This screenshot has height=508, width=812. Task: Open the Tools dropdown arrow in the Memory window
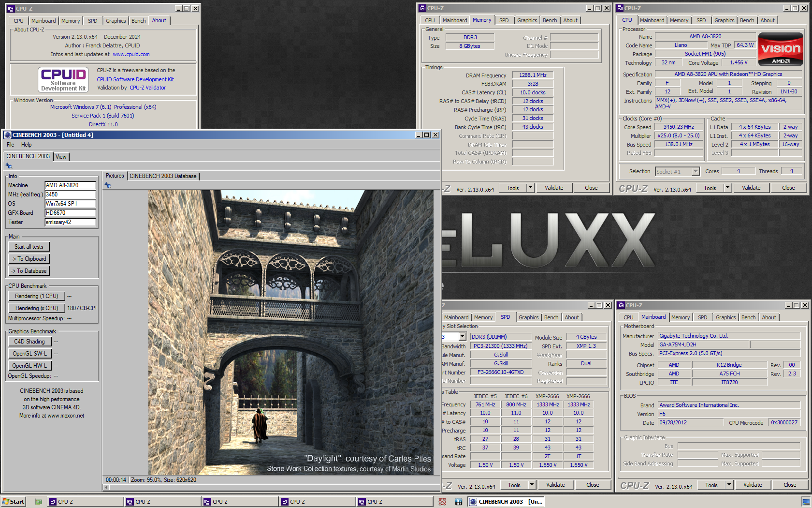click(530, 188)
